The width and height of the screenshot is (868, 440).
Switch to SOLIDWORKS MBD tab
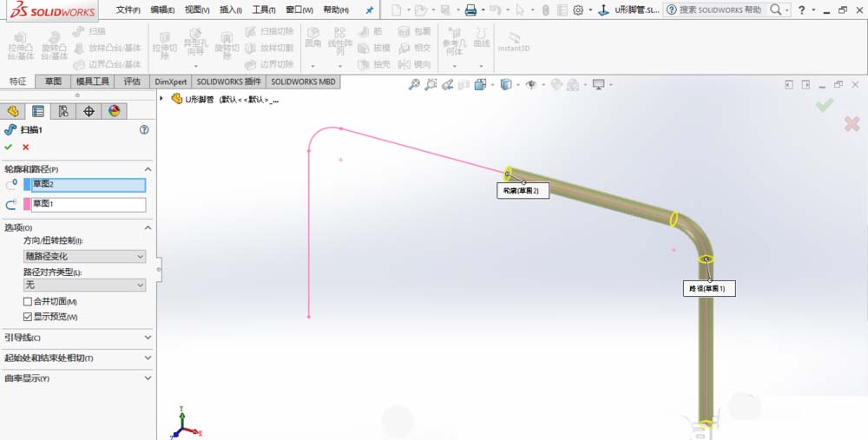(x=303, y=82)
